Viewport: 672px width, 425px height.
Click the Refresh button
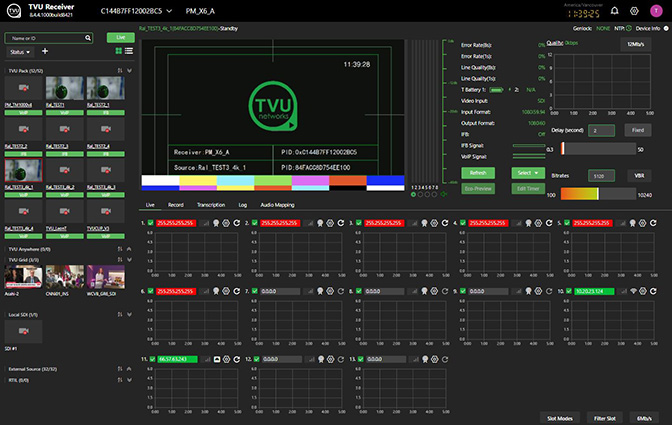pos(478,173)
